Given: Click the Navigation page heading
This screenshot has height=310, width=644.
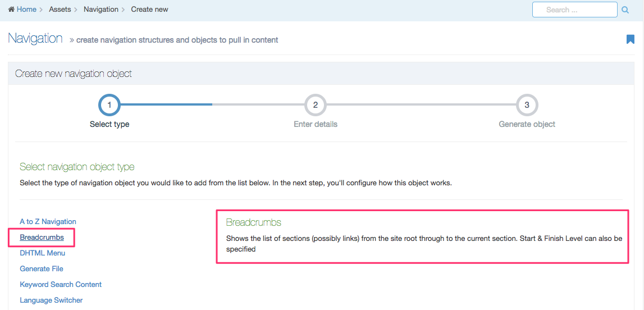Looking at the screenshot, I should 35,39.
